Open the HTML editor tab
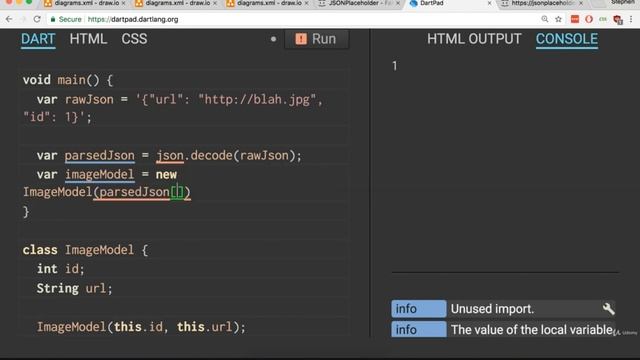640x360 pixels. click(88, 39)
